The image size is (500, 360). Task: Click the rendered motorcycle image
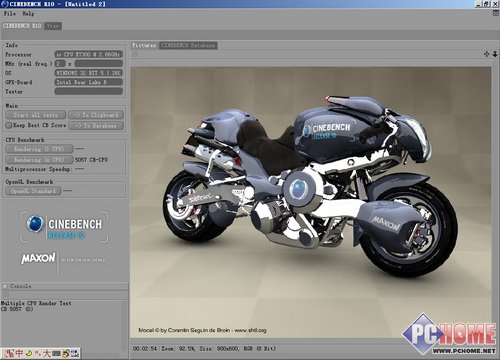pyautogui.click(x=310, y=203)
